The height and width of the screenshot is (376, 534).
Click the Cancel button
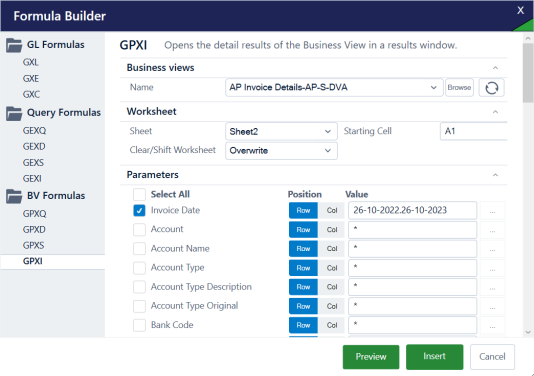coord(492,357)
